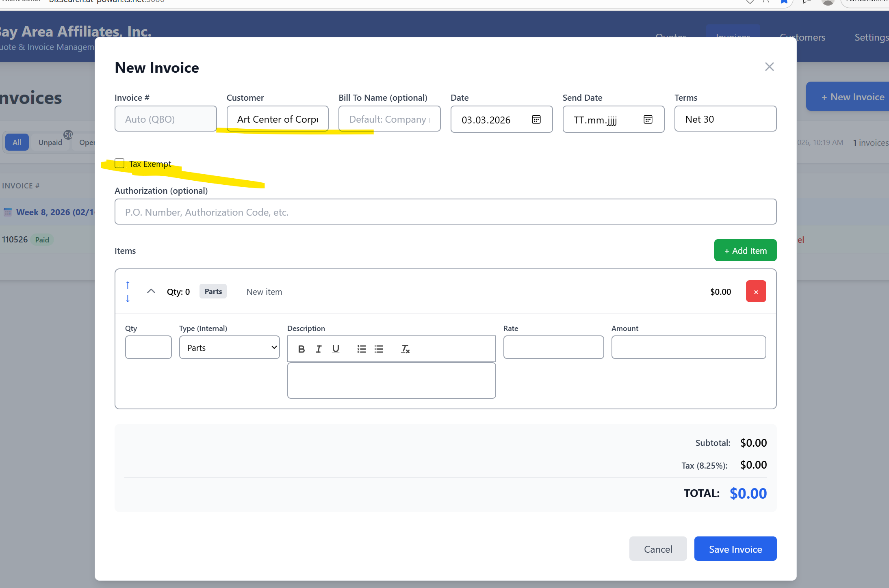Click the underline formatting icon

336,349
